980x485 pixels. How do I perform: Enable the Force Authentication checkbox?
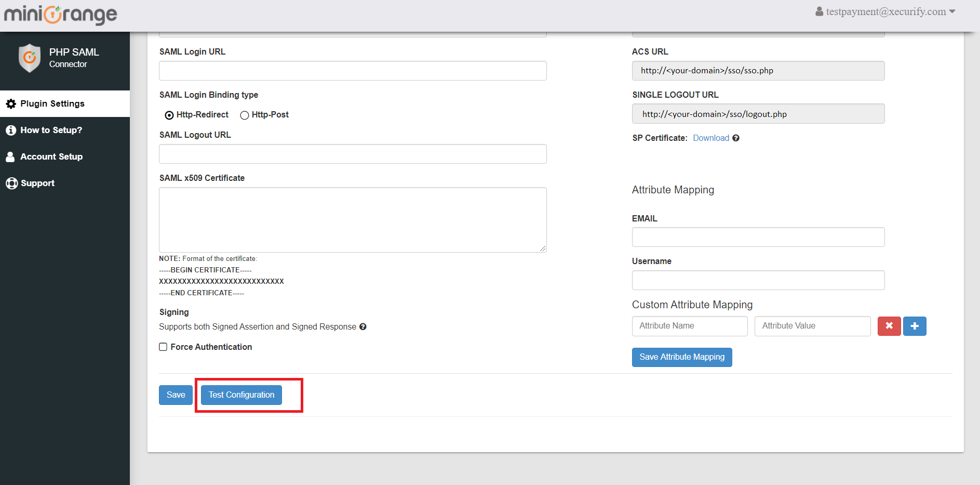[163, 347]
